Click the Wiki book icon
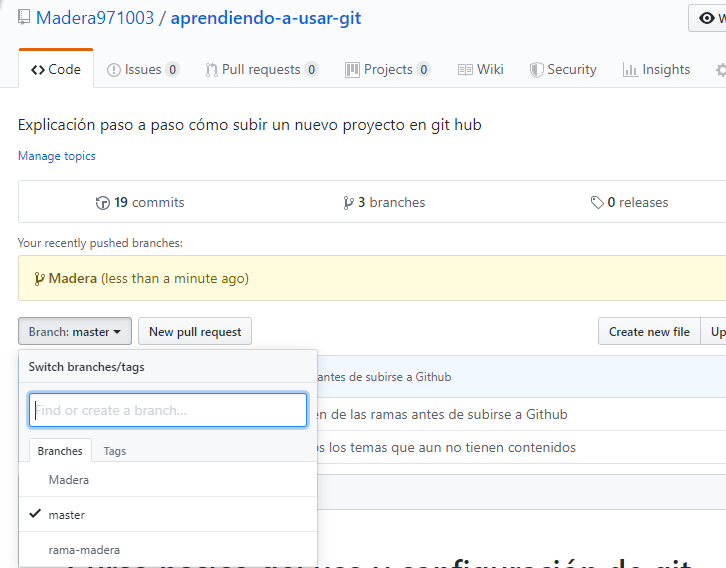 pyautogui.click(x=465, y=70)
